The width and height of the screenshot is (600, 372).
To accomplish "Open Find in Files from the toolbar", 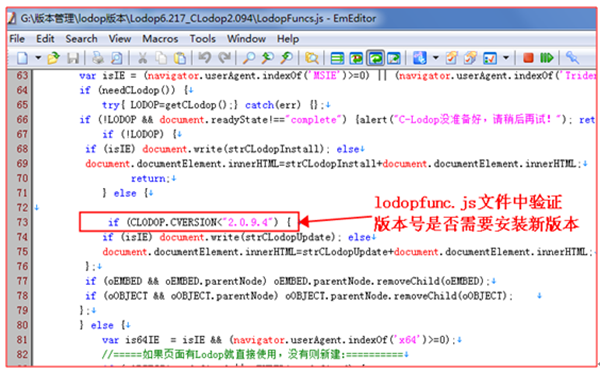I will (312, 58).
